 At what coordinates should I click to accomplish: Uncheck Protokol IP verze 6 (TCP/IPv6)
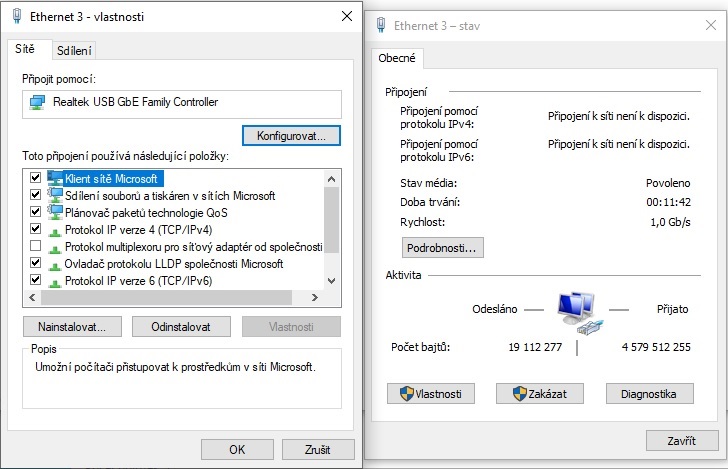tap(36, 281)
